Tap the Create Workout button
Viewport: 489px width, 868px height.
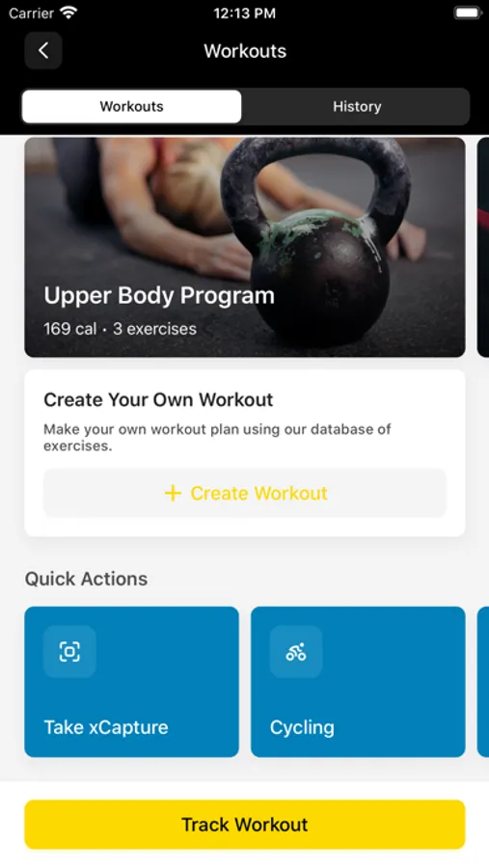pyautogui.click(x=245, y=493)
